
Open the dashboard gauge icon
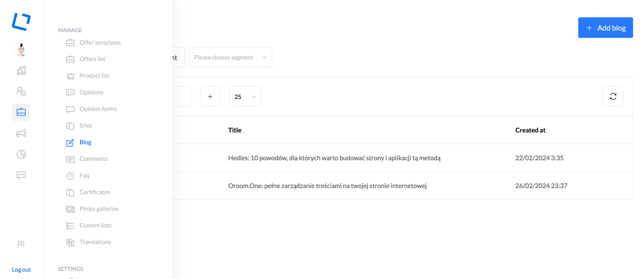[x=21, y=70]
